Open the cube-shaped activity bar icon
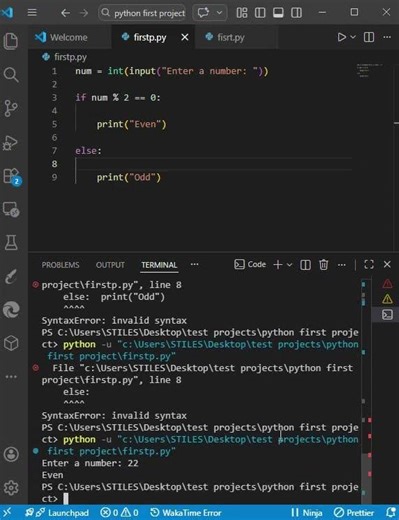The height and width of the screenshot is (520, 399). (x=11, y=343)
